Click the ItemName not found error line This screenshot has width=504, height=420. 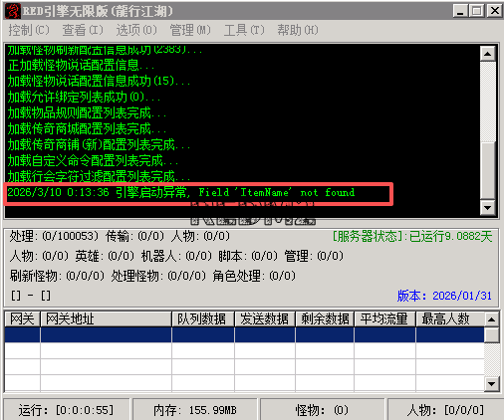click(181, 192)
